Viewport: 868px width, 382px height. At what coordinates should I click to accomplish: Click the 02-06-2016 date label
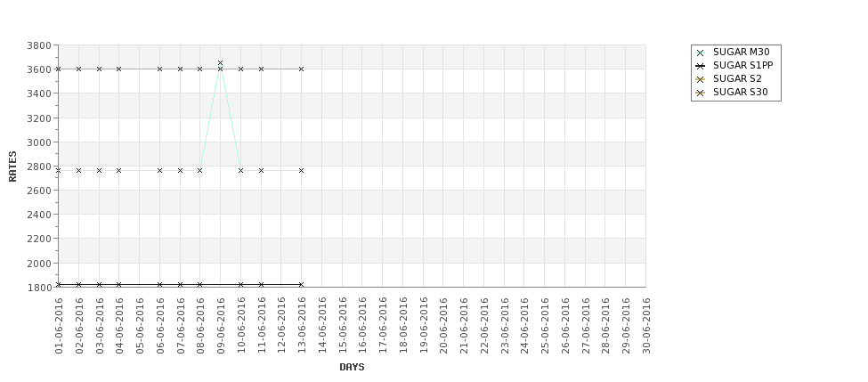(78, 326)
